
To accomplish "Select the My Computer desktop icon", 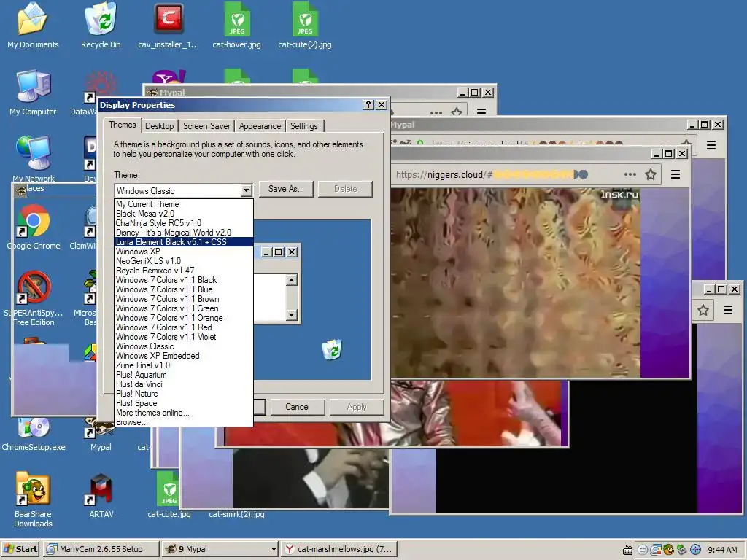I will point(33,93).
